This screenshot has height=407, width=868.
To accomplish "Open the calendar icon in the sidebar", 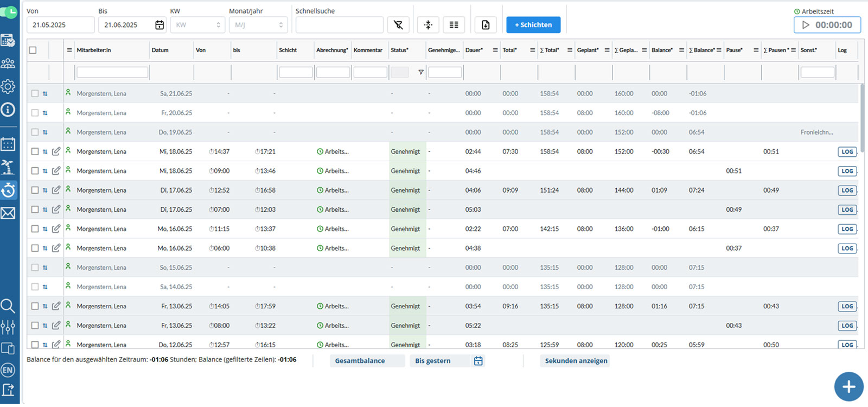I will (x=8, y=143).
